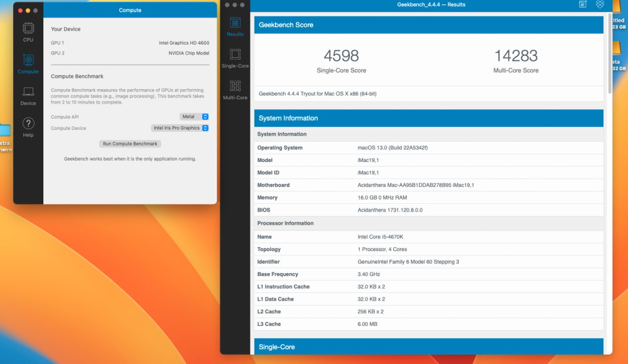Screen dimensions: 628x364
Task: Open the Device sidebar section
Action: [x=28, y=96]
